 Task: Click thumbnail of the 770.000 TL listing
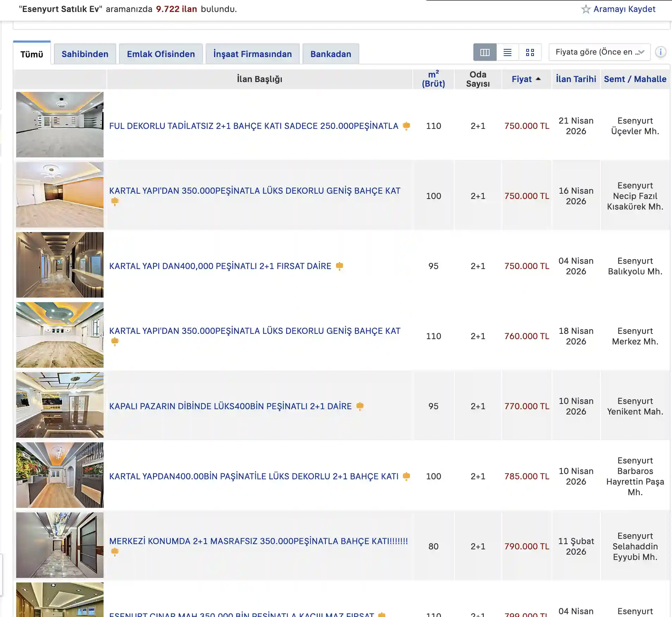coord(60,405)
